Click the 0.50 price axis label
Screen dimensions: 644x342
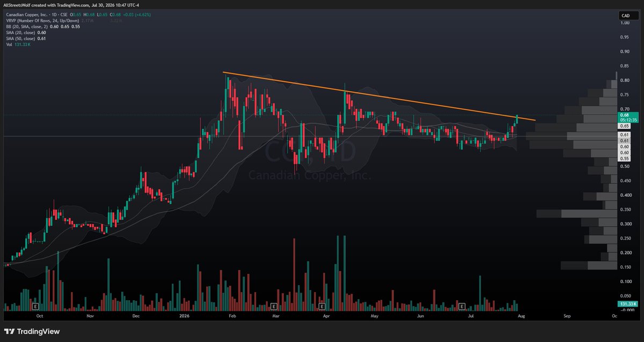click(x=624, y=166)
